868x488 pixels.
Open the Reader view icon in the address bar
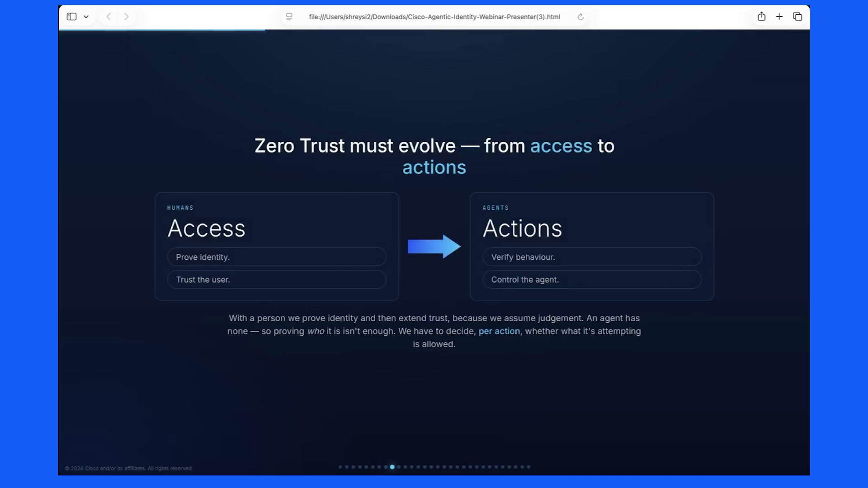289,17
